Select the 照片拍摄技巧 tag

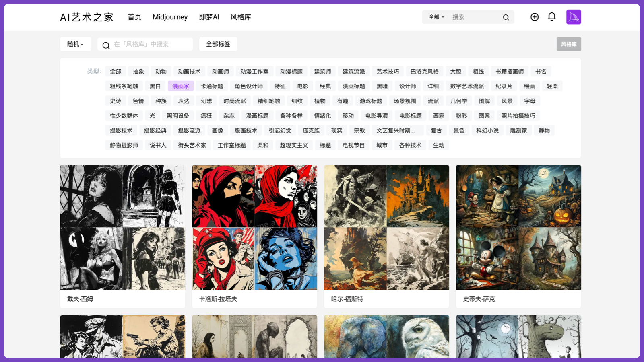[518, 115]
